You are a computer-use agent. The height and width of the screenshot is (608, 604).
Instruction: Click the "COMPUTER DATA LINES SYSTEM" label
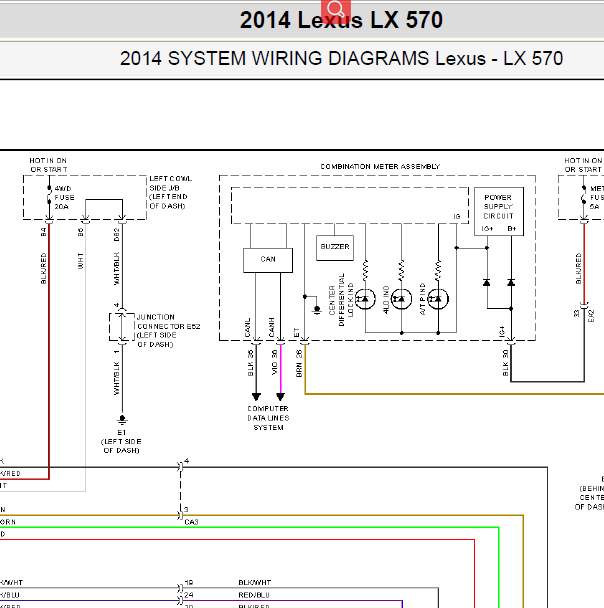coord(268,418)
